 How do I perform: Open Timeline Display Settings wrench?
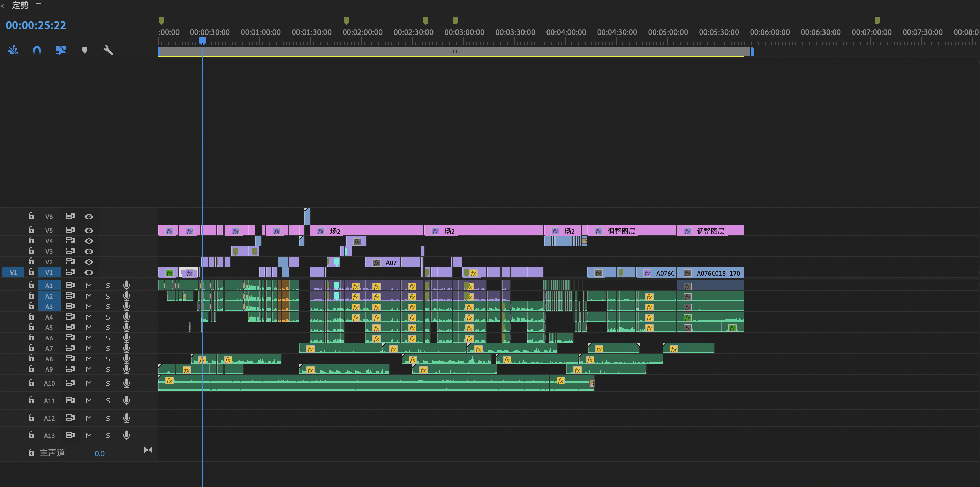click(108, 50)
